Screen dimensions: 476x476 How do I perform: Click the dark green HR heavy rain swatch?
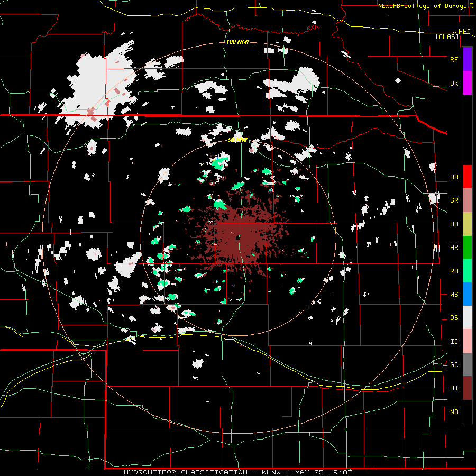tap(467, 248)
